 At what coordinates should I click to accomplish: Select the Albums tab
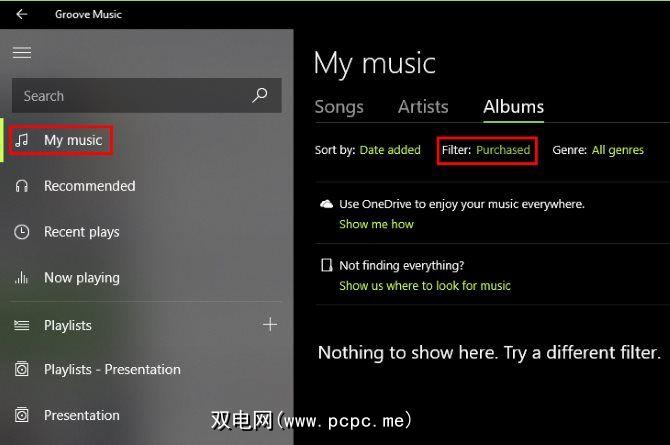(x=514, y=107)
